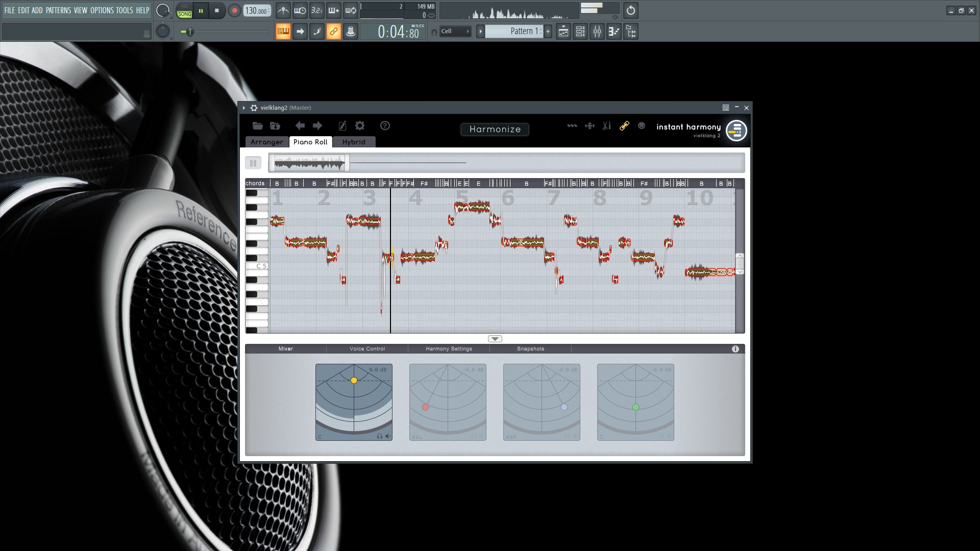Pause FL Studio playback

point(201,11)
